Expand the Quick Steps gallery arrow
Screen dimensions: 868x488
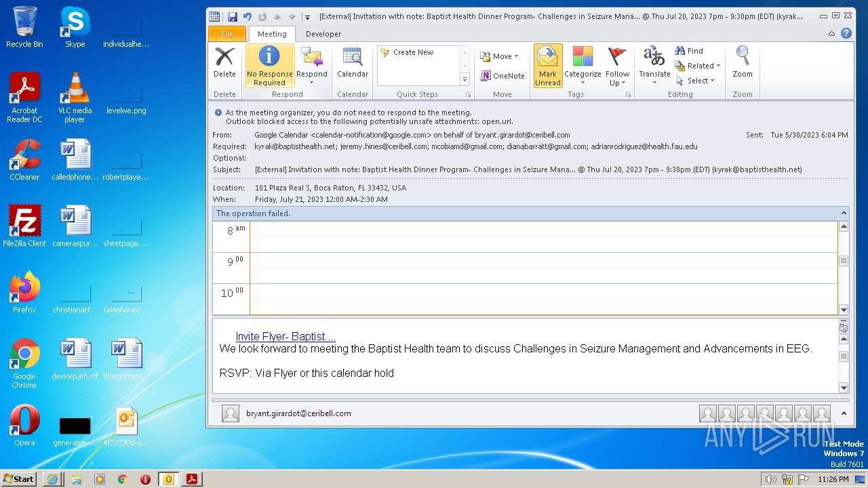pos(465,79)
